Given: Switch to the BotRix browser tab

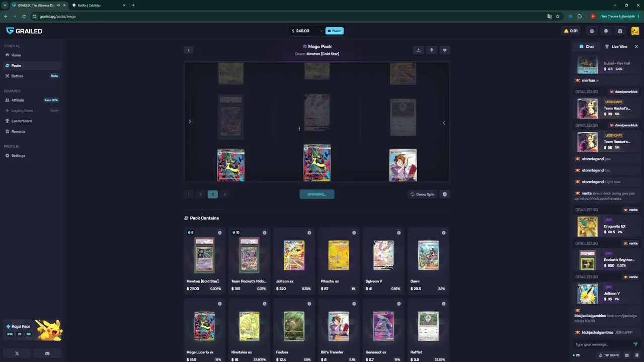Looking at the screenshot, I should click(99, 5).
